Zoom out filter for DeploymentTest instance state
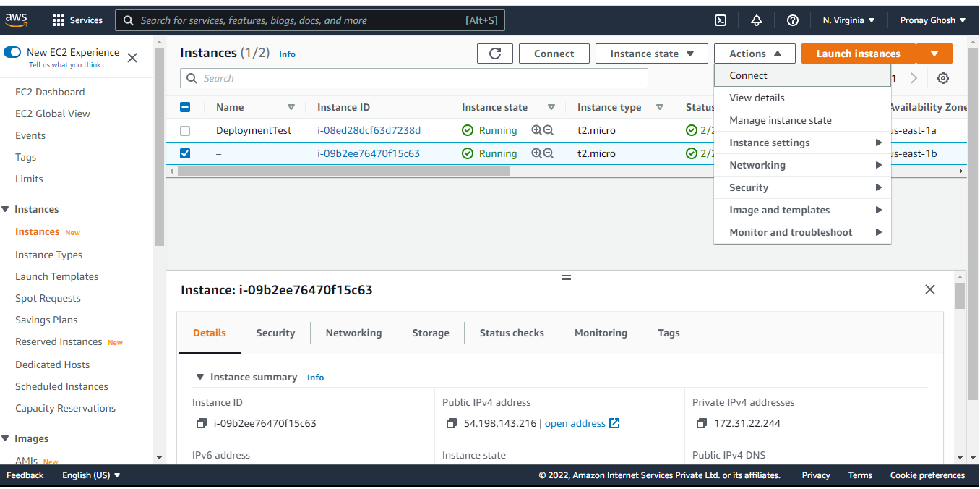The width and height of the screenshot is (980, 489). point(549,130)
